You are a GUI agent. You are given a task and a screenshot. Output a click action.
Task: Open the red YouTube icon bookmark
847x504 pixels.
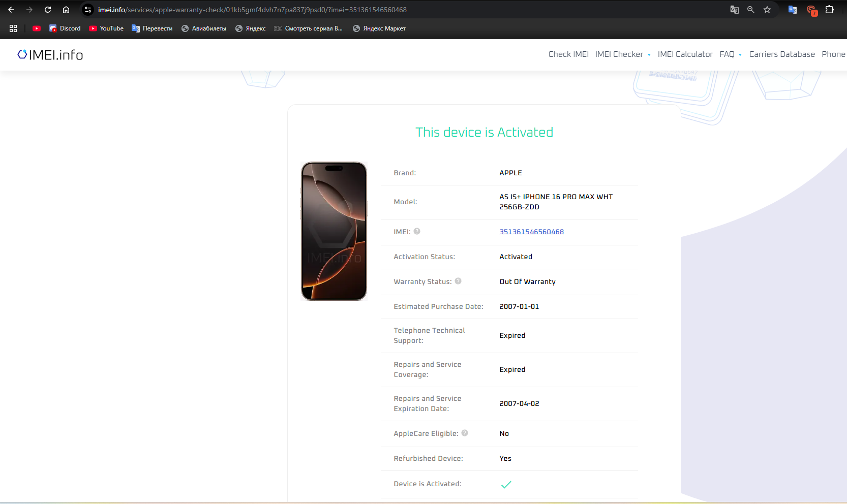tap(37, 28)
